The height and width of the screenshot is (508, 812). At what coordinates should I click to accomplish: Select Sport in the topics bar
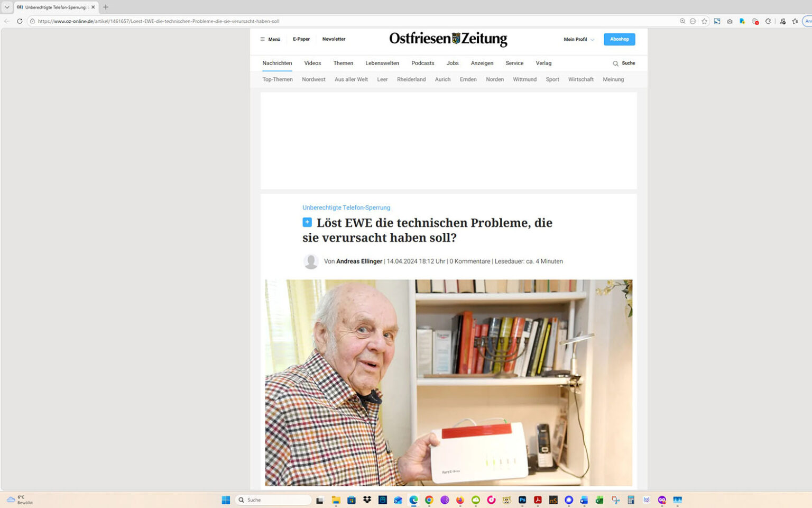pyautogui.click(x=552, y=79)
